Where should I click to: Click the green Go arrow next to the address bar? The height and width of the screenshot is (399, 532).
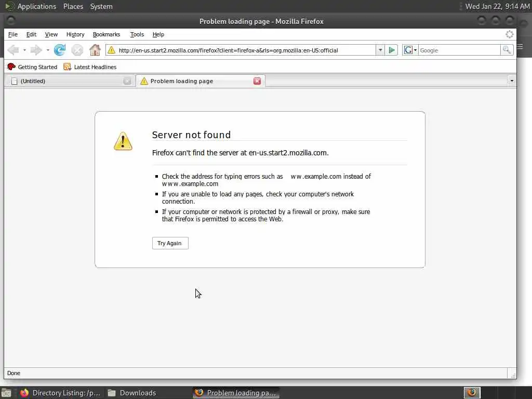click(392, 50)
